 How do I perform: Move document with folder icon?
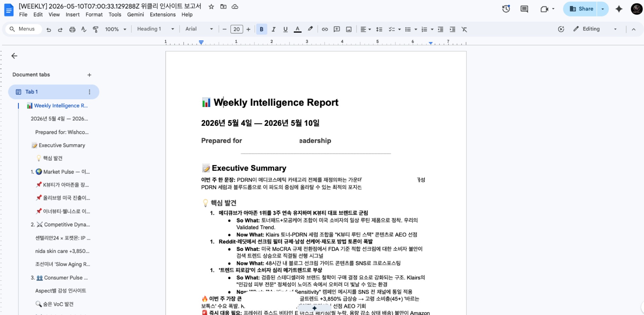click(x=223, y=6)
